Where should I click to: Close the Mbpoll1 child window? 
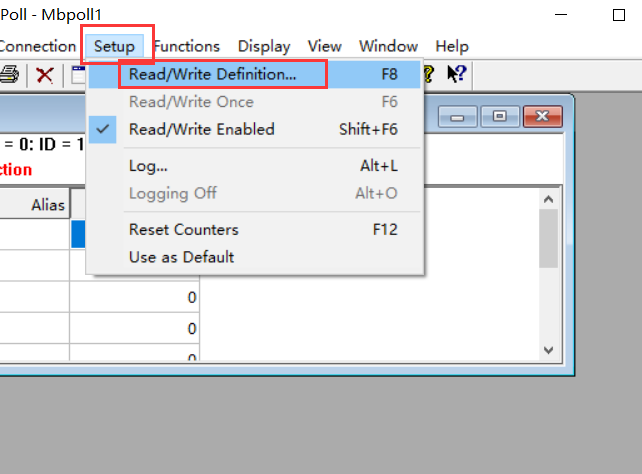click(x=543, y=117)
